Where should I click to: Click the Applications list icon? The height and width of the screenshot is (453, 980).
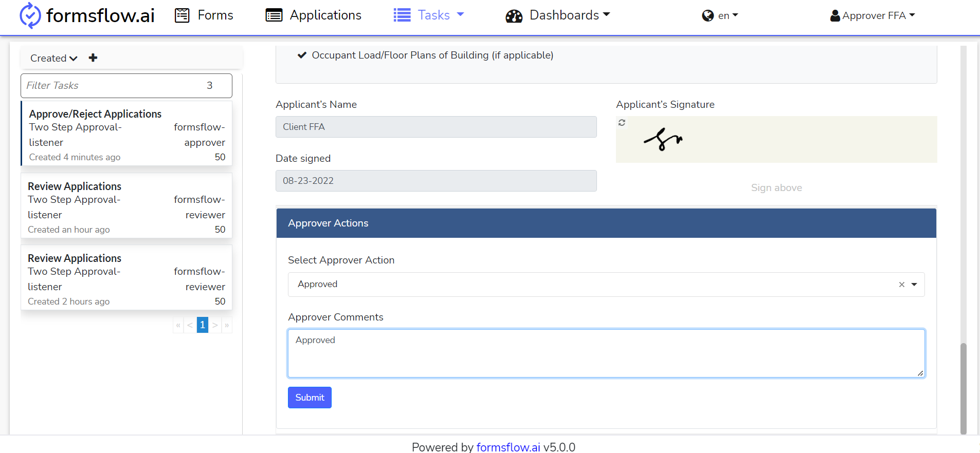274,15
